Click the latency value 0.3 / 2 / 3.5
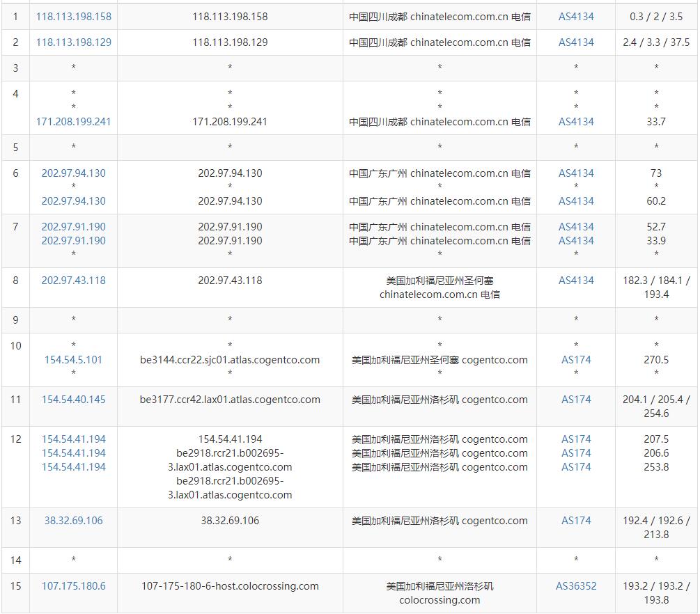The height and width of the screenshot is (614, 700). [656, 17]
